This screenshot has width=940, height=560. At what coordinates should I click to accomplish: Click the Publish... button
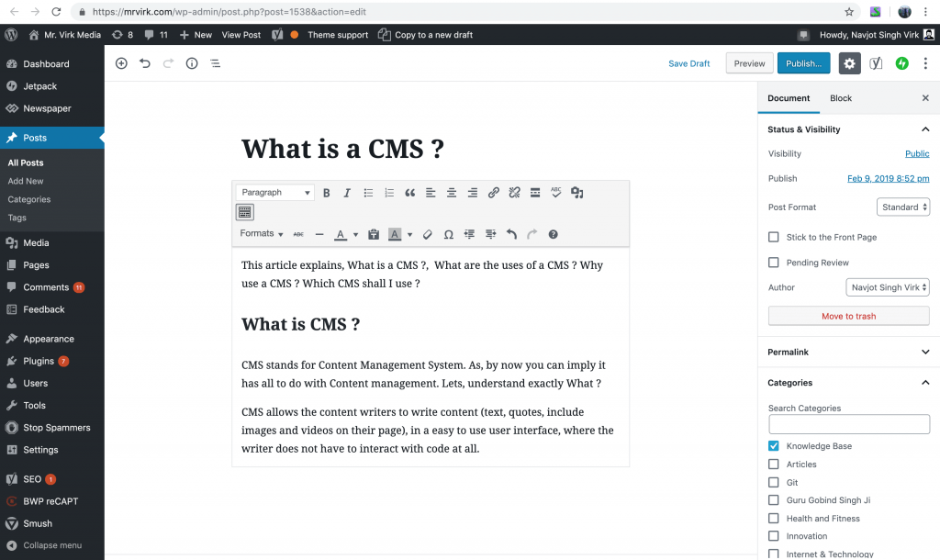point(804,63)
